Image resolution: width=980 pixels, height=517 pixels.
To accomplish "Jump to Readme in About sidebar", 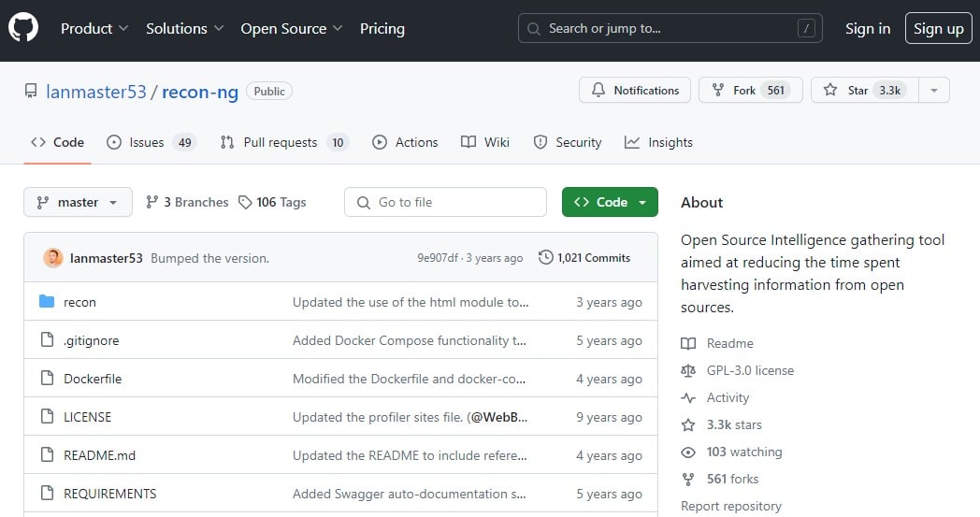I will (x=717, y=343).
